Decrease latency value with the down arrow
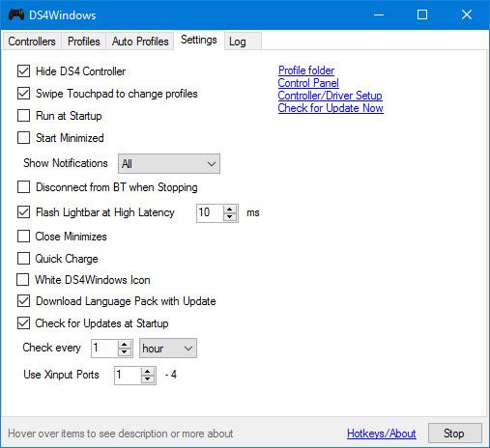This screenshot has height=448, width=490. coord(230,216)
